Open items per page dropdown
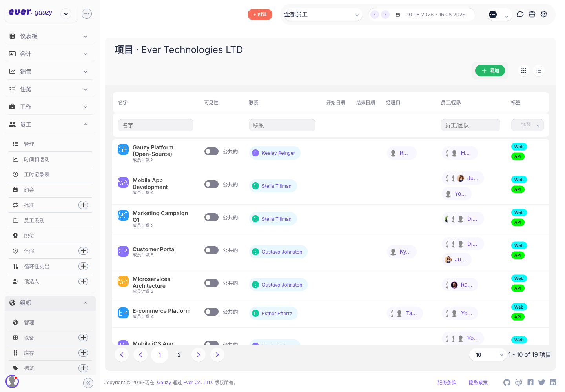 (x=488, y=355)
